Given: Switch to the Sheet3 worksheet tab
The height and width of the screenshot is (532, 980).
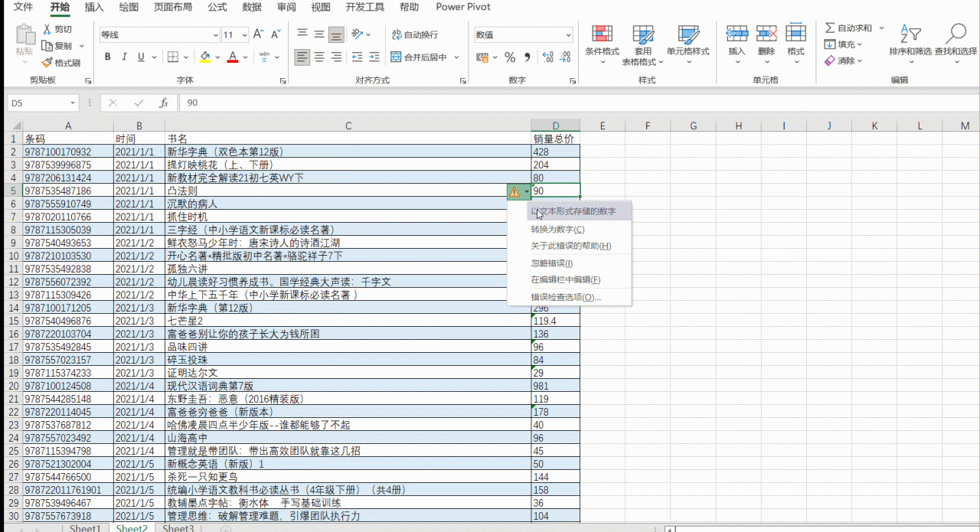Looking at the screenshot, I should 178,528.
